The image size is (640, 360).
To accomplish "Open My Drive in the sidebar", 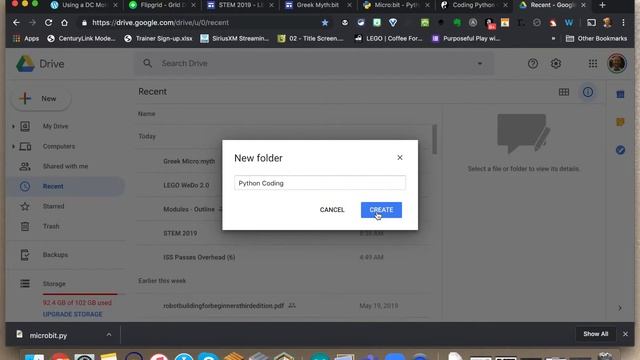I will point(56,126).
